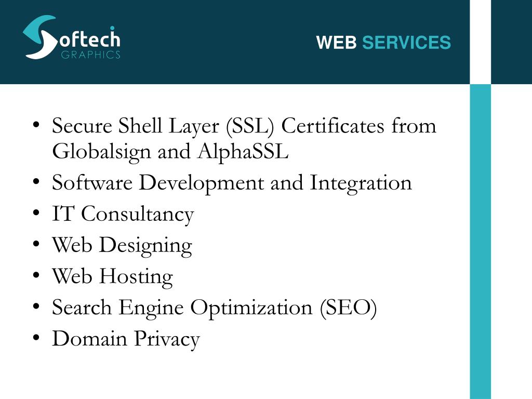Click the bullet dot beside Domain Privacy
The width and height of the screenshot is (532, 399).
point(36,338)
